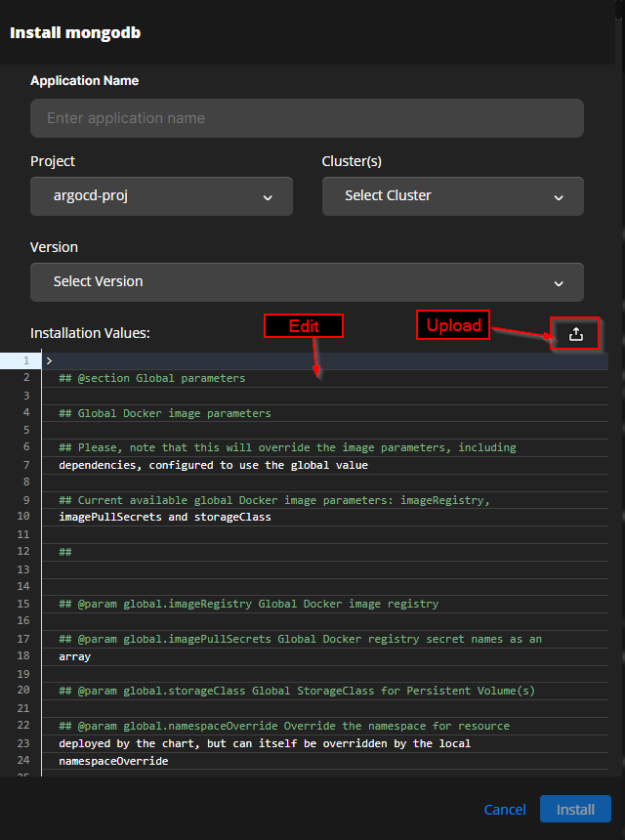Click the '## Global Docker image parameters' line
Image resolution: width=625 pixels, height=840 pixels.
click(x=165, y=413)
